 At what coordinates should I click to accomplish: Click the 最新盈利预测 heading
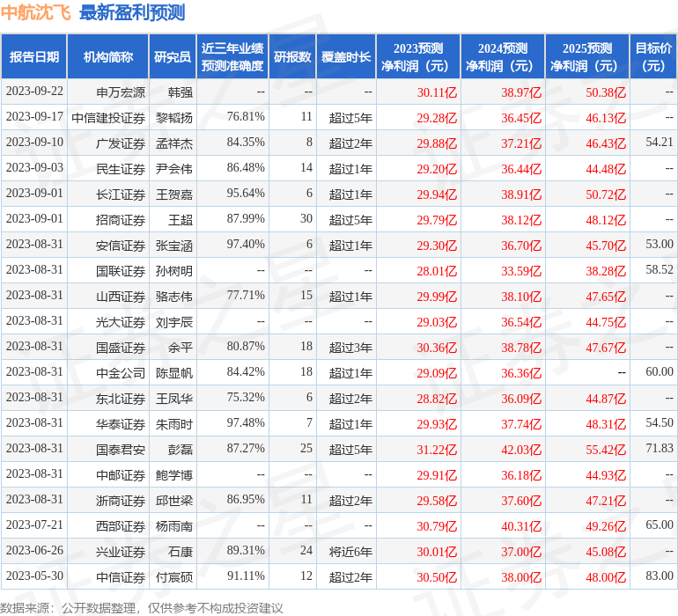[x=132, y=12]
